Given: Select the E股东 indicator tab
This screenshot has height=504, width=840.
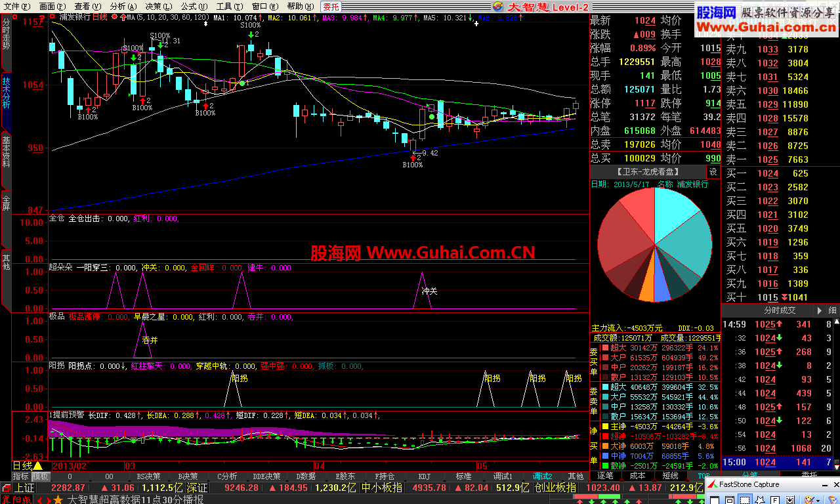Looking at the screenshot, I should click(x=345, y=476).
